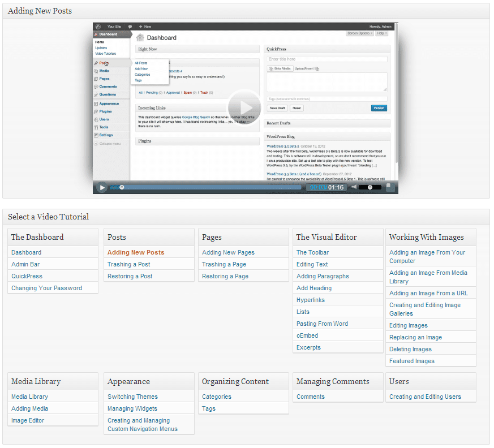Open the Adding Paragraphs tutorial

point(323,277)
